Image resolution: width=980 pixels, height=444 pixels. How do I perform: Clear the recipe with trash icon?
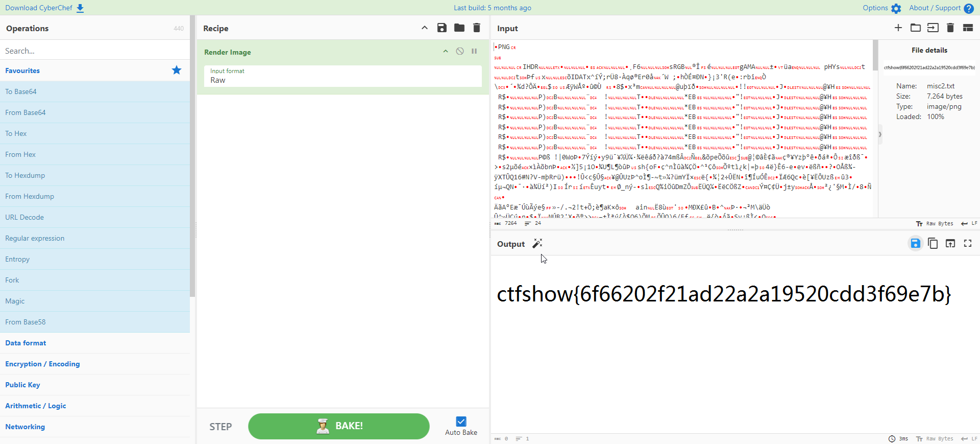click(x=477, y=28)
